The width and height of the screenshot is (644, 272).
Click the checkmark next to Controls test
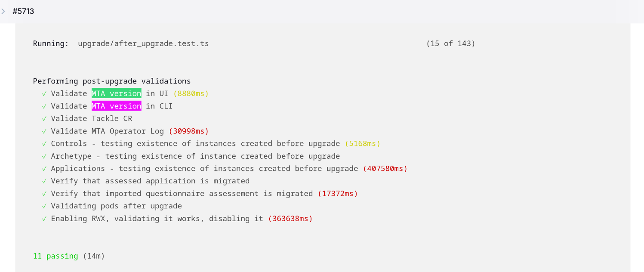(44, 143)
